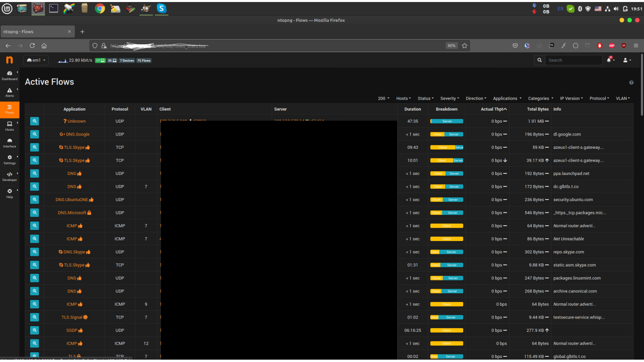Viewport: 644px width, 362px height.
Task: Sort by Actual Thpt column header
Action: pos(493,109)
